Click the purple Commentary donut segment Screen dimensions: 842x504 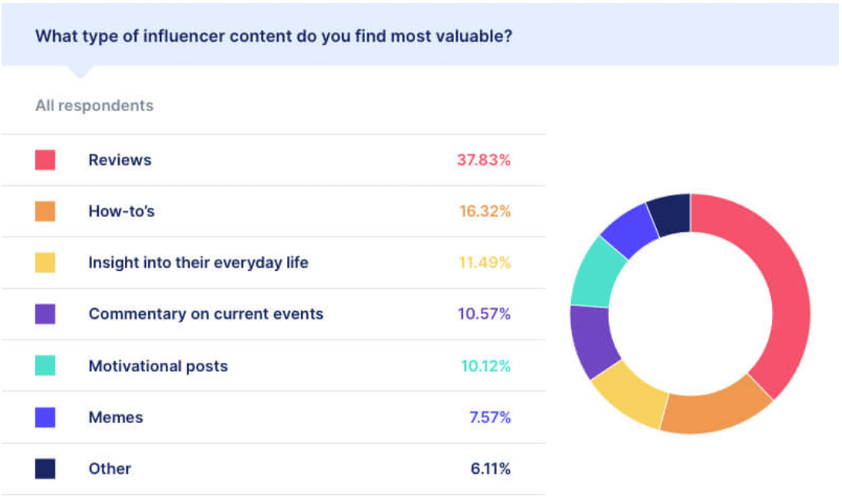[x=593, y=340]
